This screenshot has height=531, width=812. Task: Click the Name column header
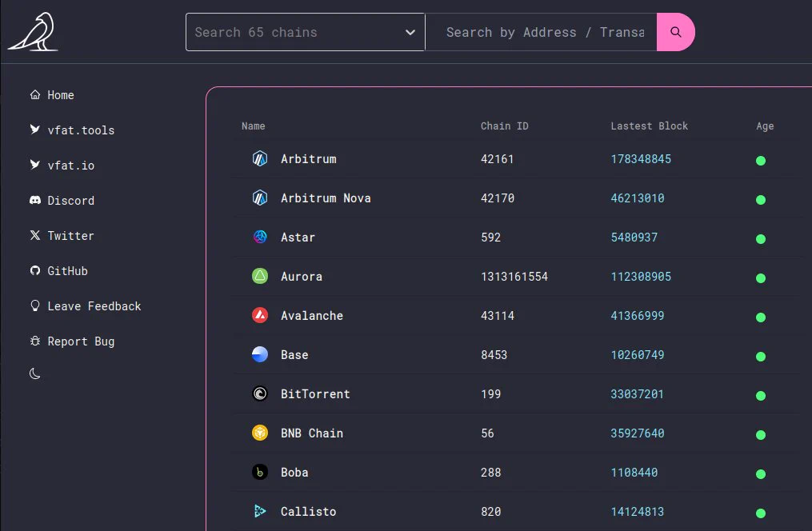tap(254, 126)
